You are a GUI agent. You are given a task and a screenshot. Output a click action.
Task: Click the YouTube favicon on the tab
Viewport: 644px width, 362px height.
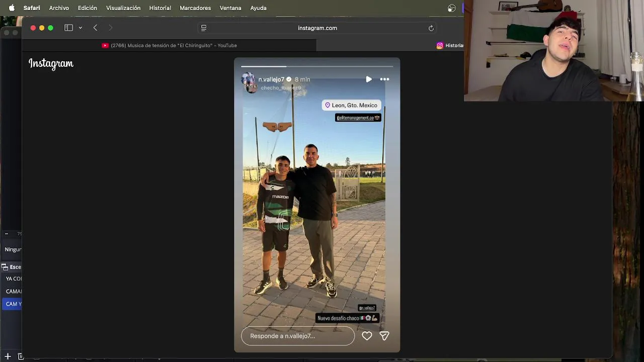(x=105, y=45)
